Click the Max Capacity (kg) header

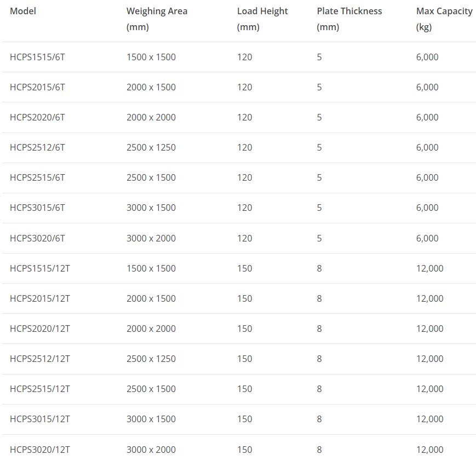tap(444, 19)
